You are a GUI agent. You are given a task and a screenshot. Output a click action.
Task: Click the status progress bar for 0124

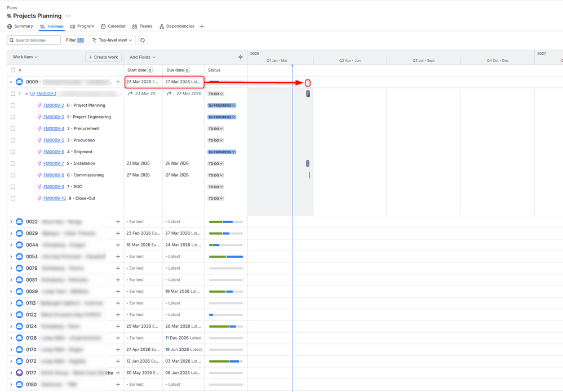[x=226, y=326]
